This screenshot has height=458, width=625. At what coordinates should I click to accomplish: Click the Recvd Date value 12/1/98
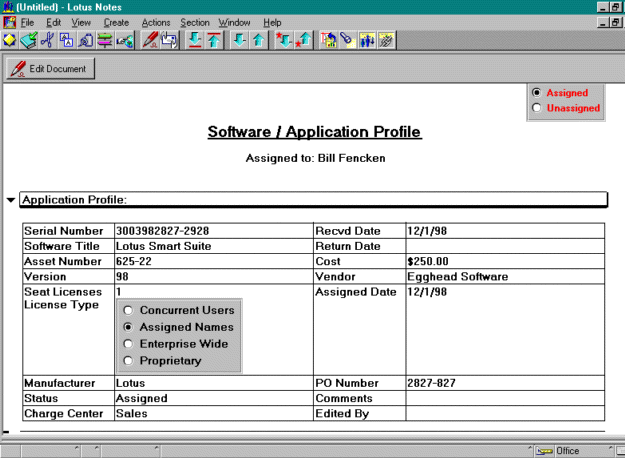pyautogui.click(x=427, y=231)
